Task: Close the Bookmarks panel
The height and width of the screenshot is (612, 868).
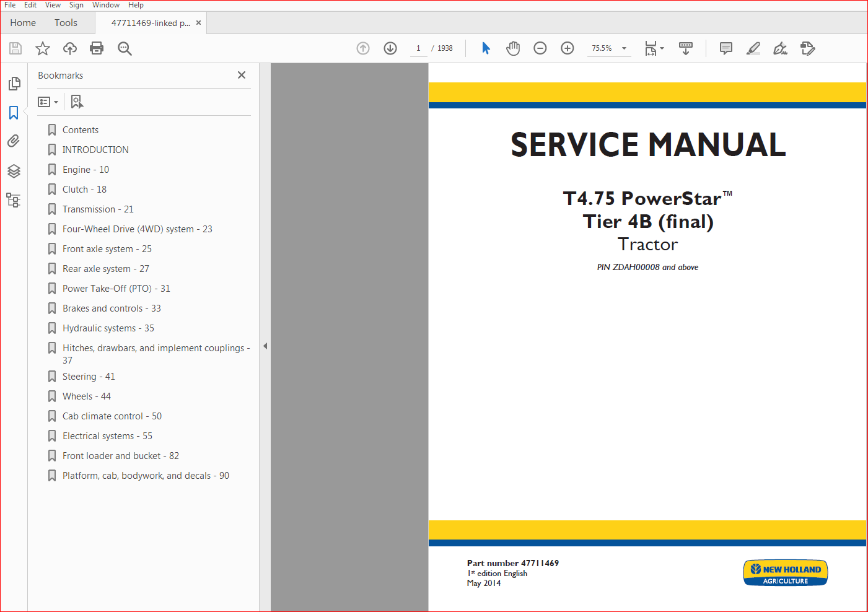Action: pos(242,75)
